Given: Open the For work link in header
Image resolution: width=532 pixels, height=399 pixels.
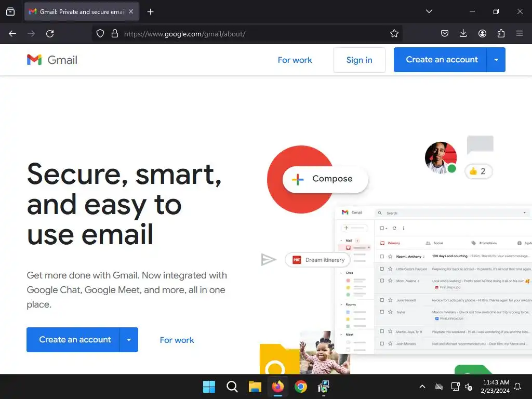Looking at the screenshot, I should pos(295,60).
